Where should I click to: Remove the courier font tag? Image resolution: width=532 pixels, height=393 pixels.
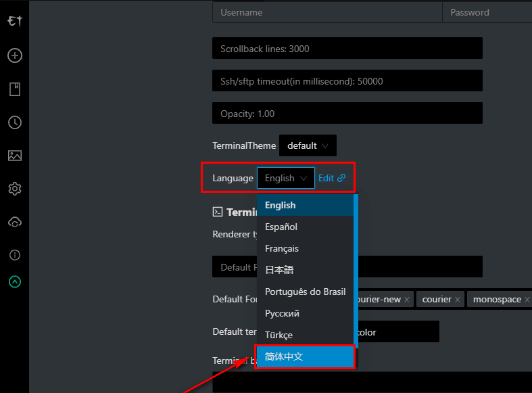pyautogui.click(x=458, y=300)
